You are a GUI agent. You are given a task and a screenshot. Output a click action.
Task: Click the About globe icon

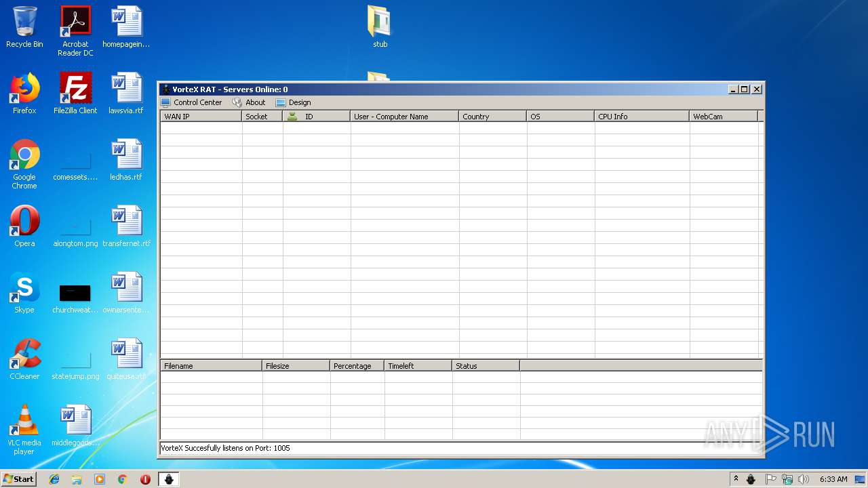(x=237, y=102)
